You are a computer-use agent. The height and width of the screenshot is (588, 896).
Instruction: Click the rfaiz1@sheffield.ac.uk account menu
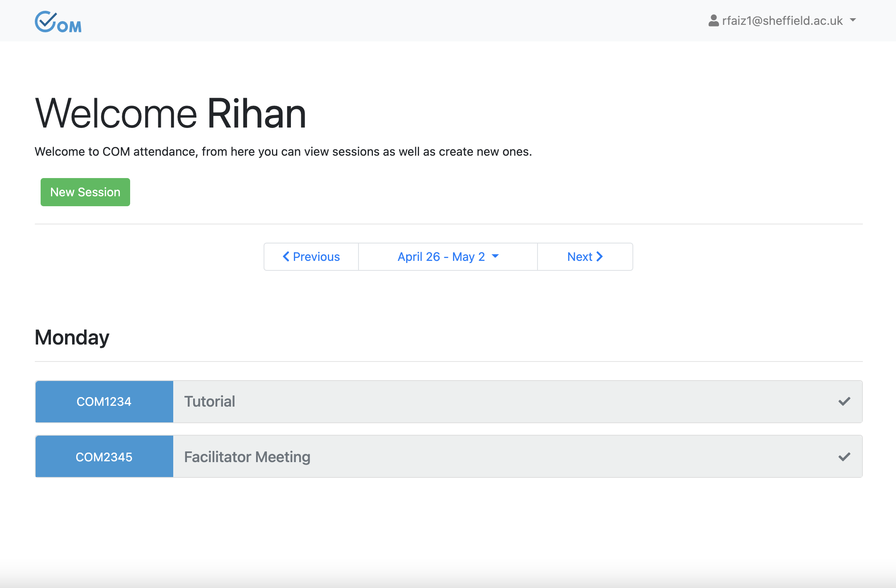click(x=782, y=21)
